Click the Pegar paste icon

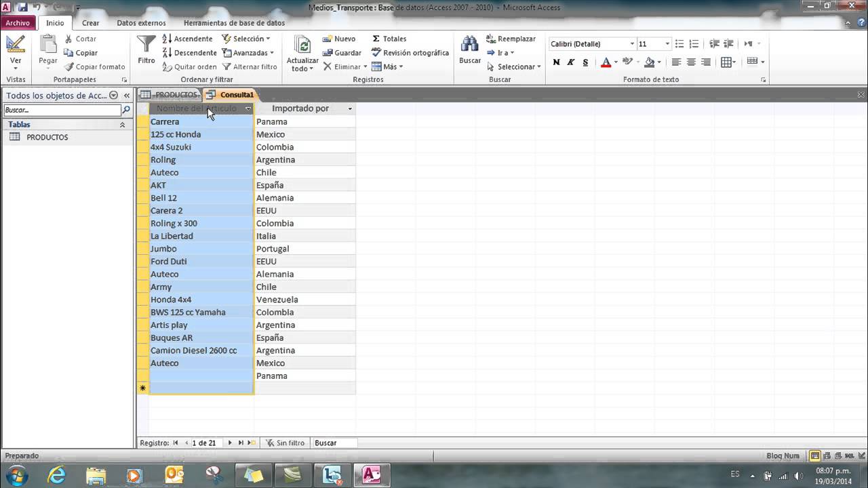click(47, 45)
